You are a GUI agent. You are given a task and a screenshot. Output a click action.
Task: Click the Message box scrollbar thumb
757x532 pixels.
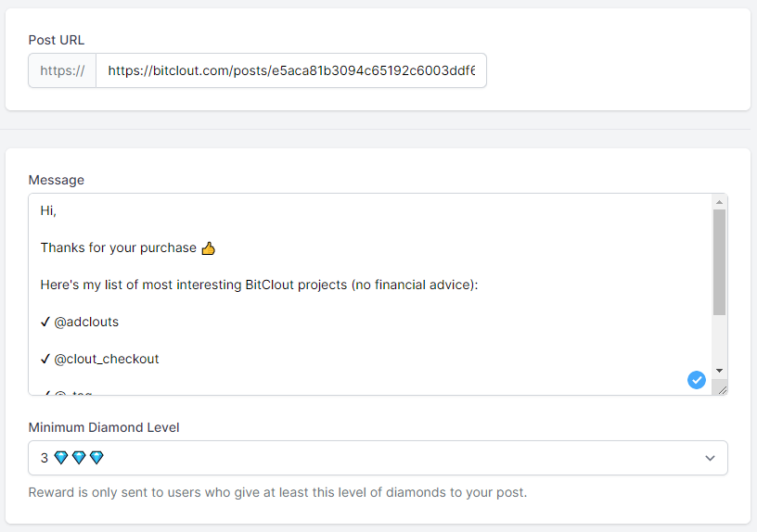click(x=719, y=261)
